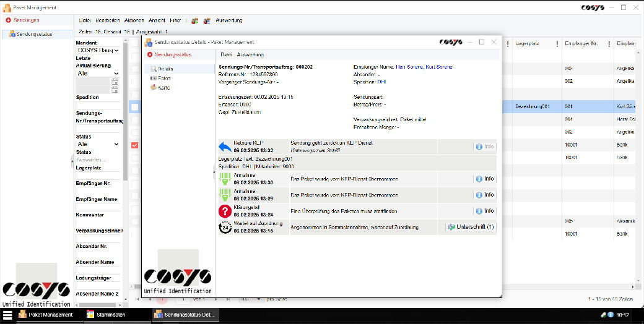644x324 pixels.
Task: Click the 24-hour clock icon for Wartet auf Zuordnung
Action: pos(225,227)
